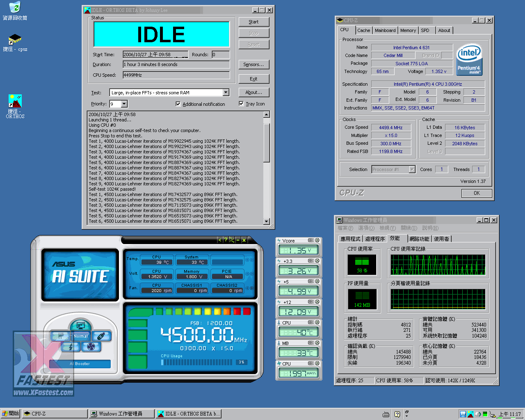Click the AI Suite collapse arrow icon
Image resolution: width=525 pixels, height=420 pixels.
pyautogui.click(x=219, y=240)
